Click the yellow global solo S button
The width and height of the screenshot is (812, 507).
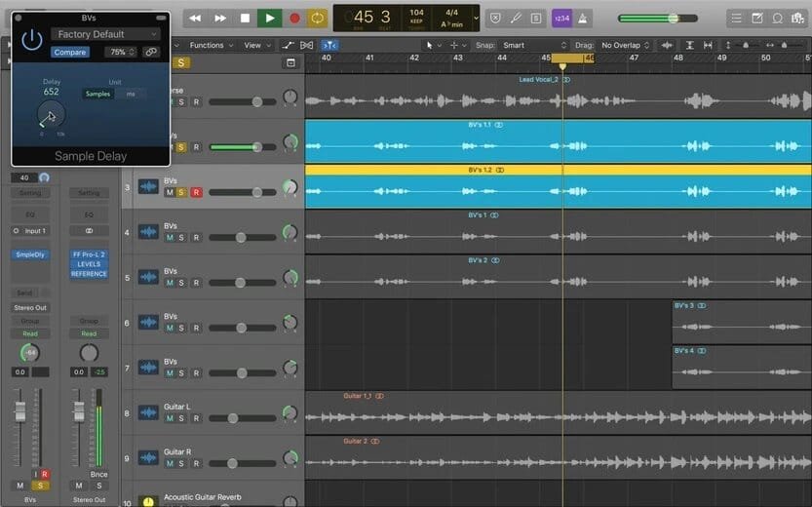pos(180,62)
